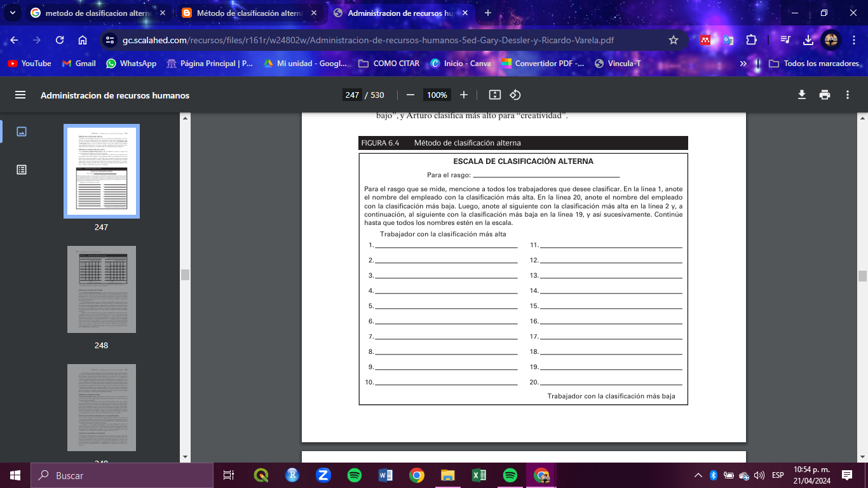
Task: Click the document vertical scrollbar handle
Action: [x=862, y=276]
